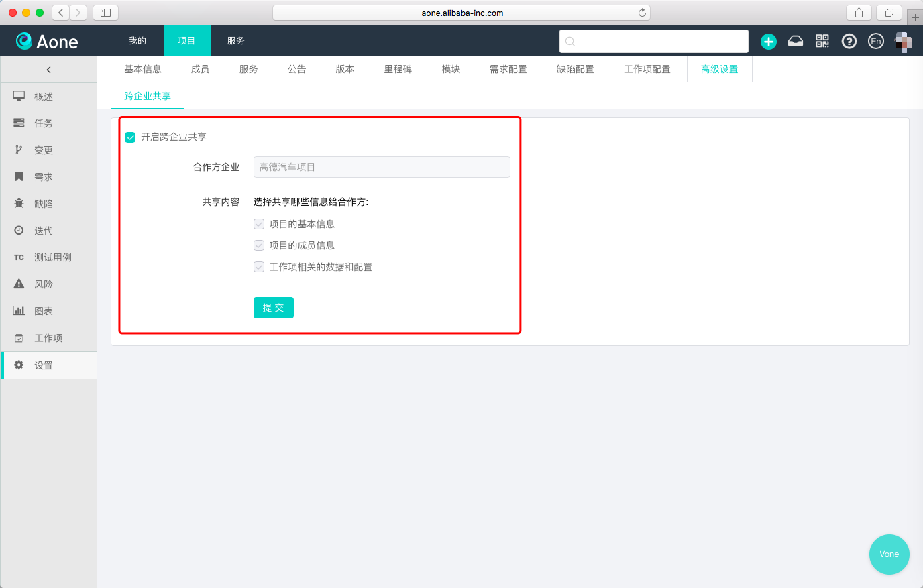Switch to the 里程碑 tab
Viewport: 923px width, 588px height.
[x=398, y=69]
